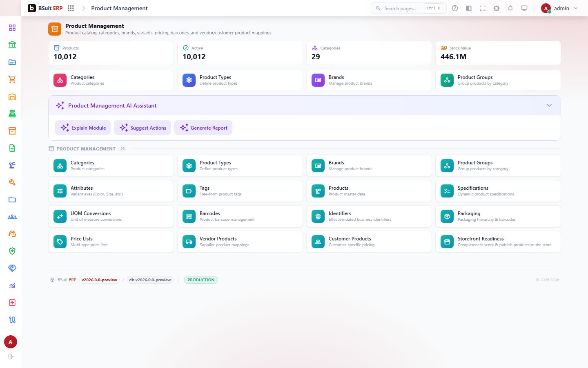Select the blue route sidebar icon
588x368 pixels.
point(12,320)
